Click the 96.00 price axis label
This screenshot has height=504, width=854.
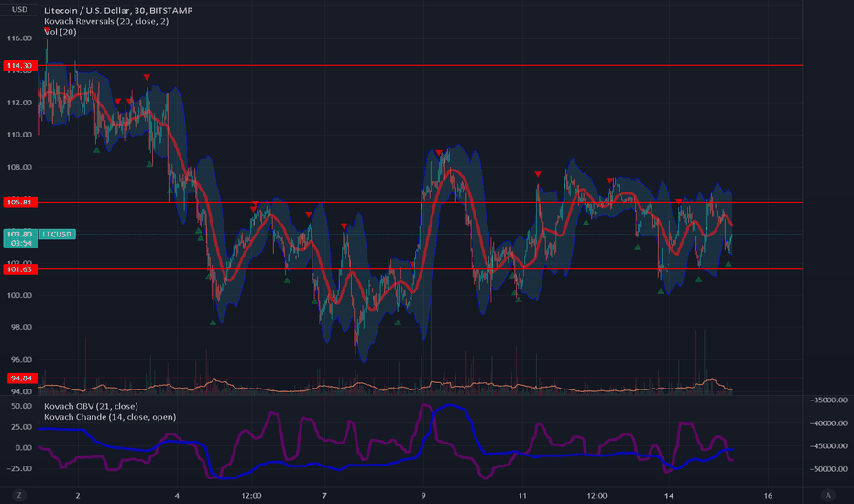coord(19,360)
